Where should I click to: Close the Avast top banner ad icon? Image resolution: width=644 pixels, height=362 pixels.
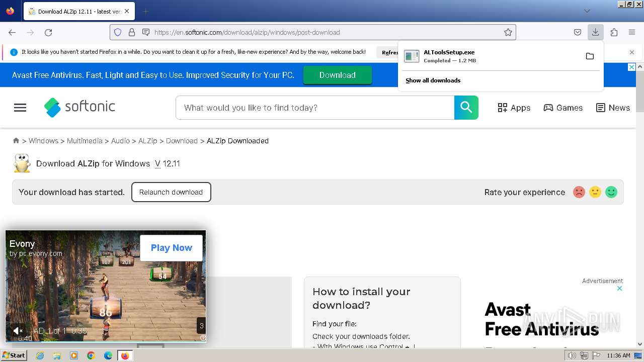tap(631, 67)
